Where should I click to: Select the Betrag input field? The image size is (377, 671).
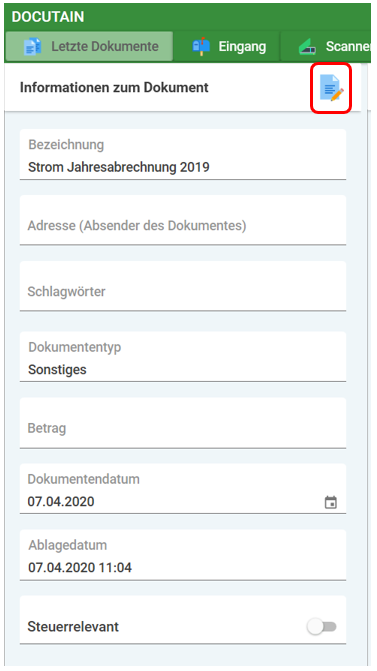tap(183, 423)
